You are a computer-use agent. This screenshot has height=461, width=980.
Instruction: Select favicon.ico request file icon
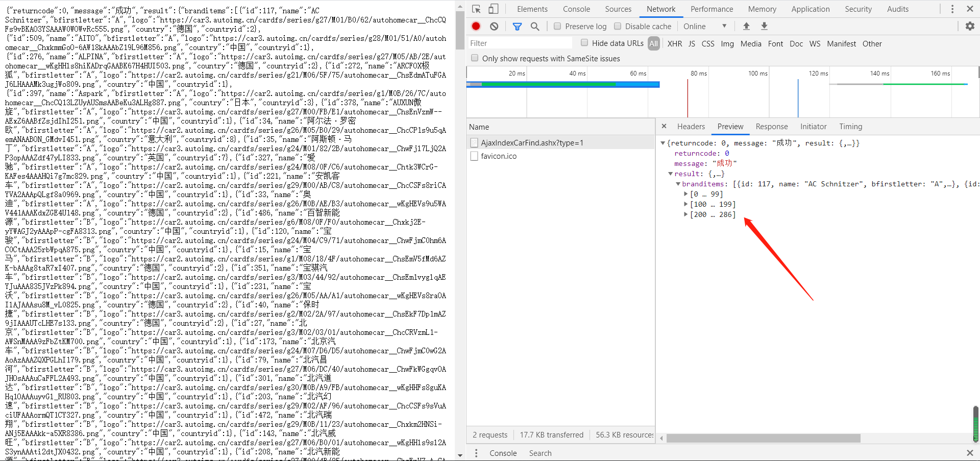pos(474,156)
